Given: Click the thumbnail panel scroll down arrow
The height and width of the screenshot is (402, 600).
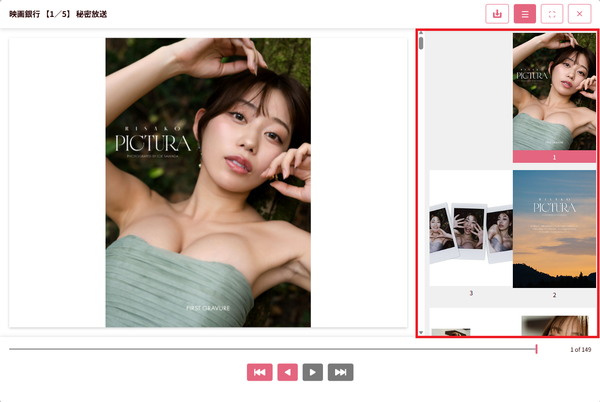Looking at the screenshot, I should [x=421, y=332].
